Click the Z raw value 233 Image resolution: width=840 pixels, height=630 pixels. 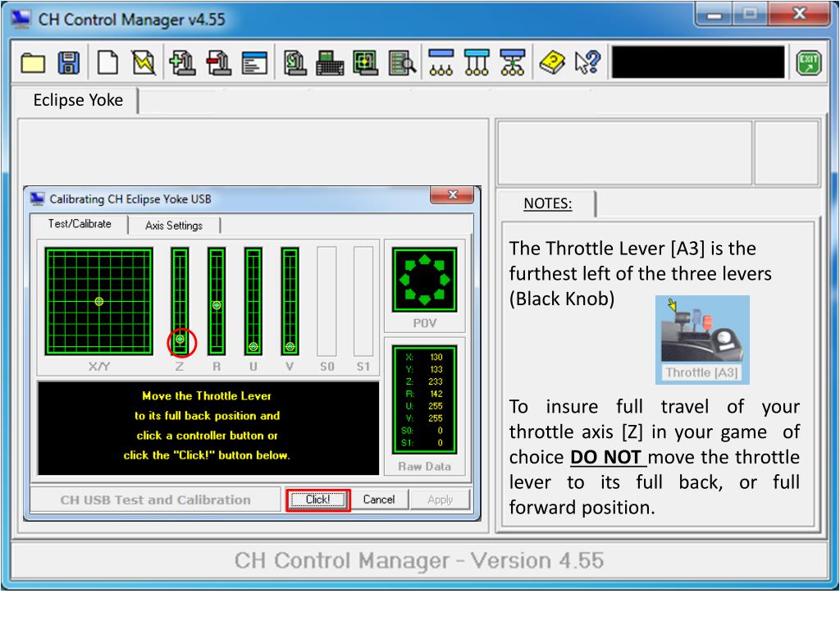point(435,381)
